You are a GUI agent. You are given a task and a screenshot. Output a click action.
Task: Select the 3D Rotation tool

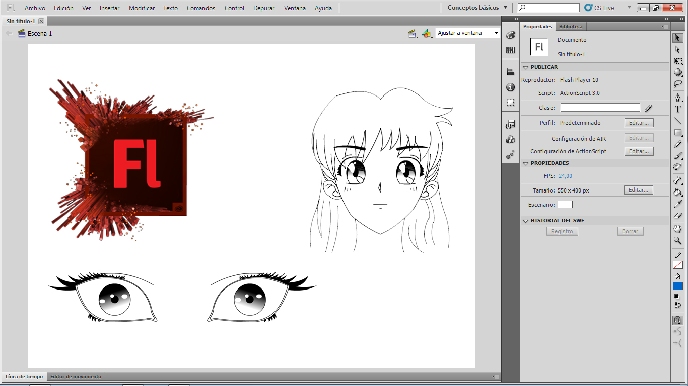pyautogui.click(x=677, y=72)
